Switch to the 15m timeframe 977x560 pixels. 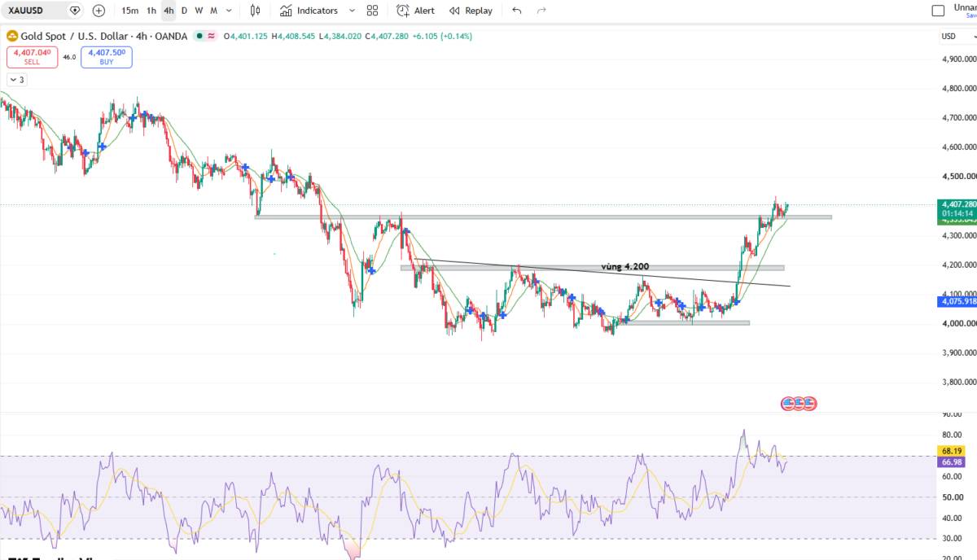(x=129, y=11)
